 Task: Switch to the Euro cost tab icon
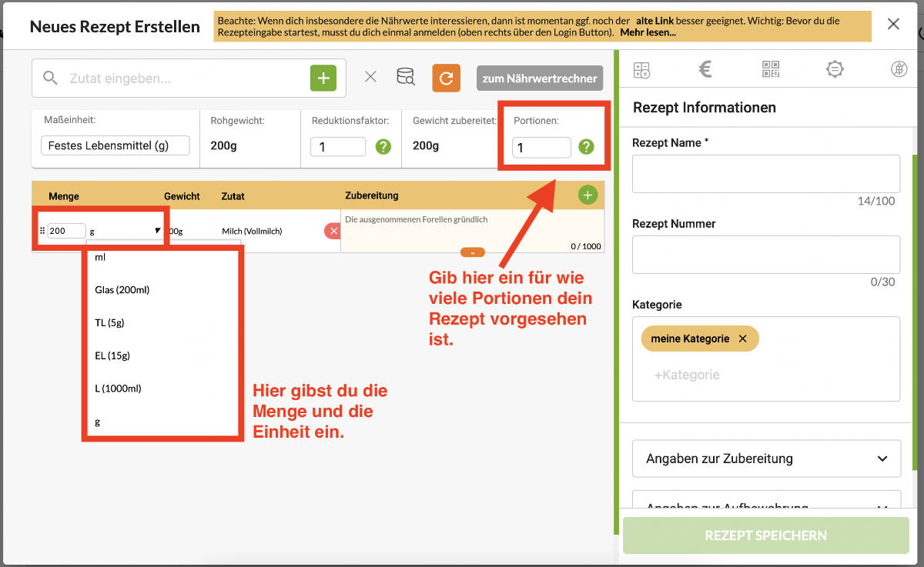pyautogui.click(x=705, y=70)
